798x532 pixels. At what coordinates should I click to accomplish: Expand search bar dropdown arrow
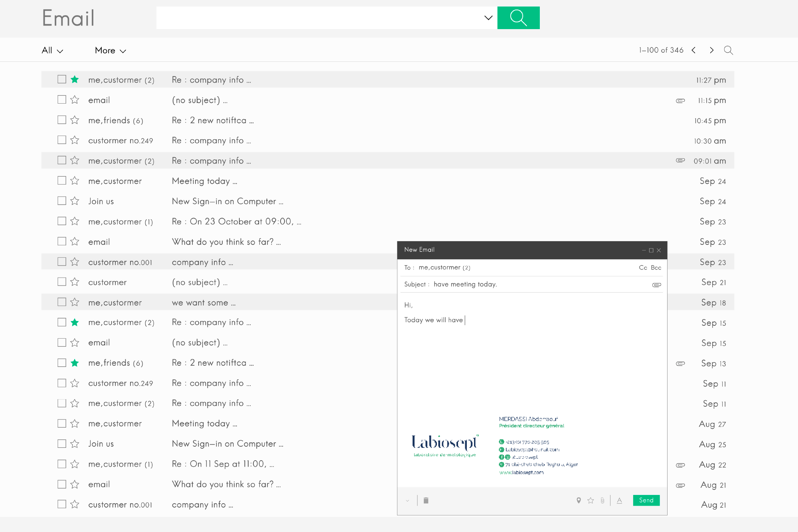488,18
